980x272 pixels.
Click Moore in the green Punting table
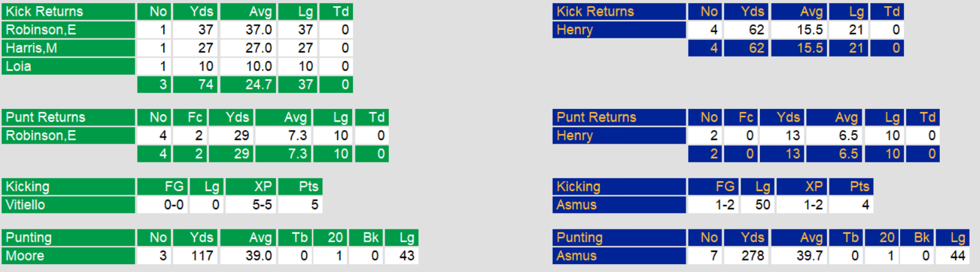(x=68, y=256)
